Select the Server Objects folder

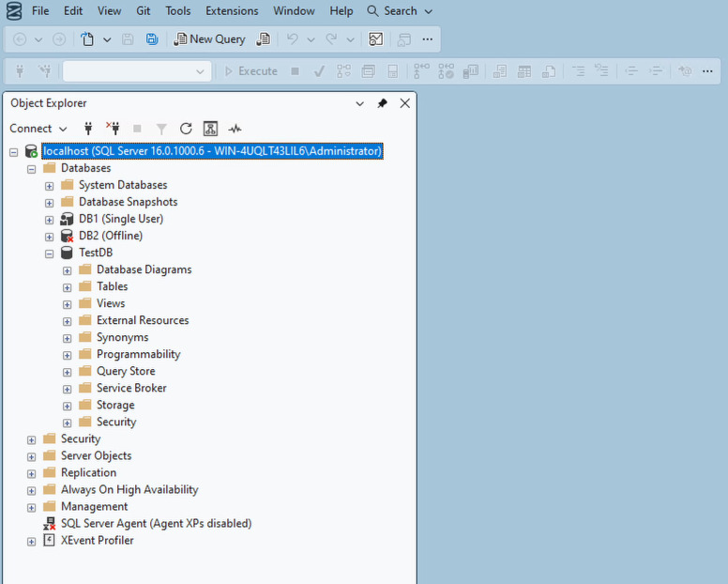[96, 455]
